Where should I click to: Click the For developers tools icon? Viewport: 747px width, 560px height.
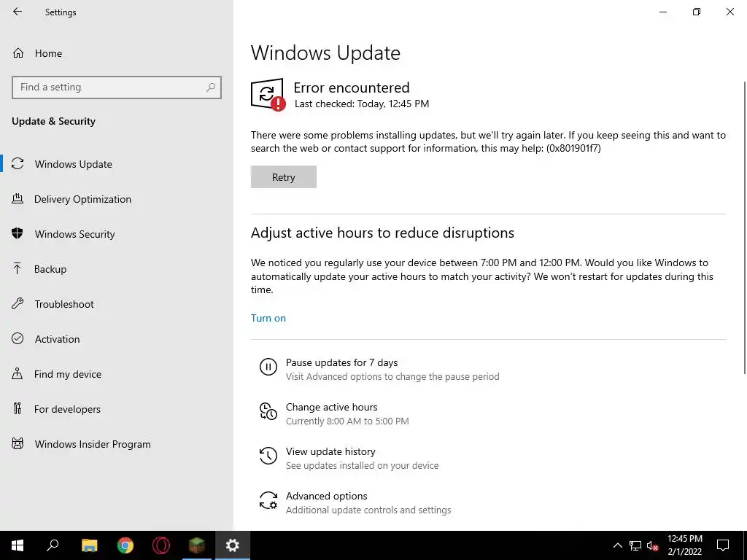18,408
